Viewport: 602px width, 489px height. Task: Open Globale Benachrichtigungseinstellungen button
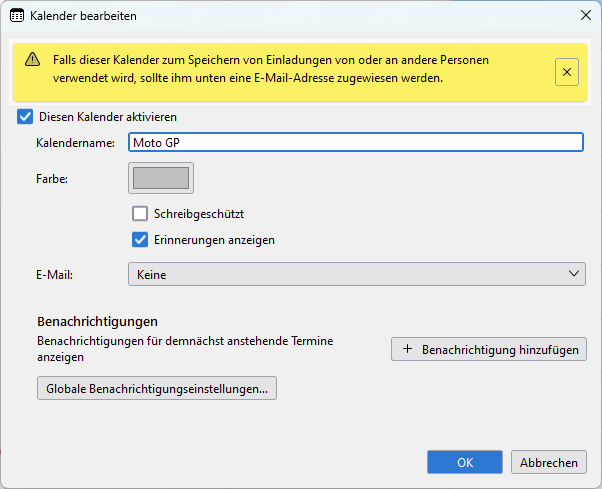coord(157,388)
